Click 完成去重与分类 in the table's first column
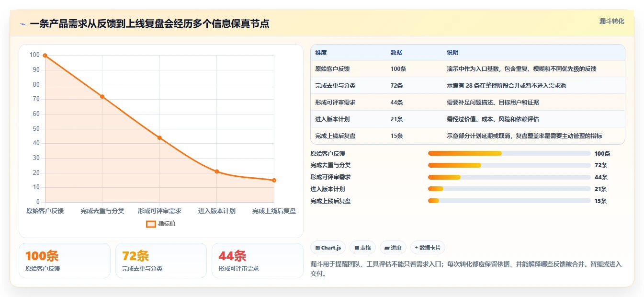This screenshot has height=297, width=644. pos(335,86)
